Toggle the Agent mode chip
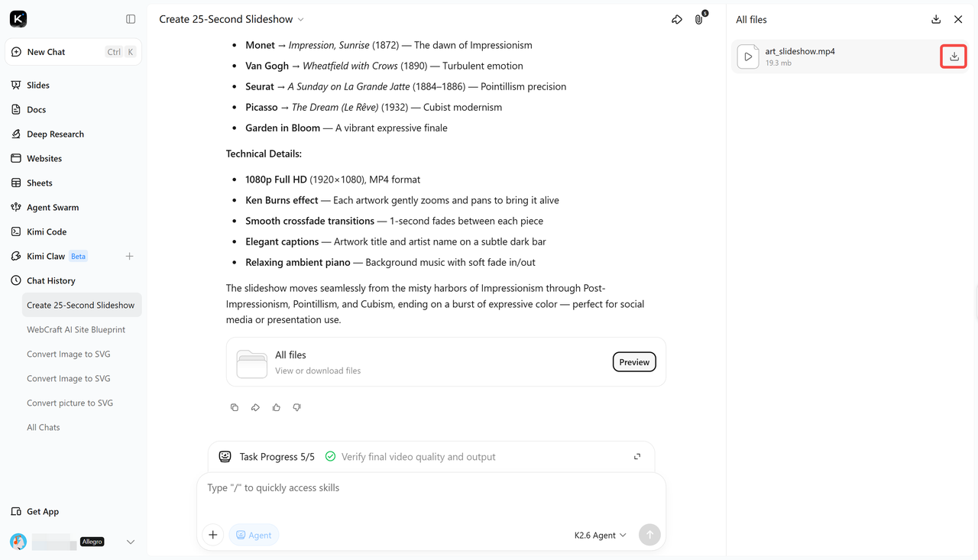Viewport: 978px width, 560px height. tap(254, 535)
